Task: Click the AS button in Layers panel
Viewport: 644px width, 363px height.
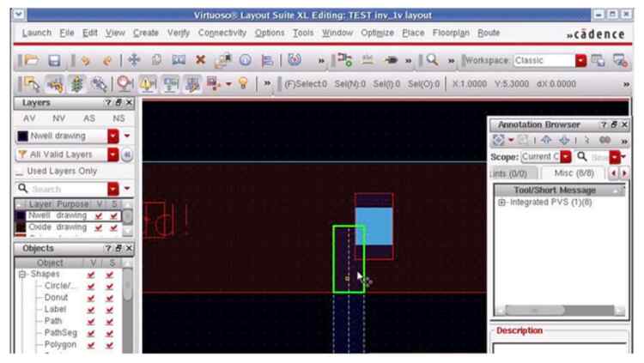Action: (88, 118)
